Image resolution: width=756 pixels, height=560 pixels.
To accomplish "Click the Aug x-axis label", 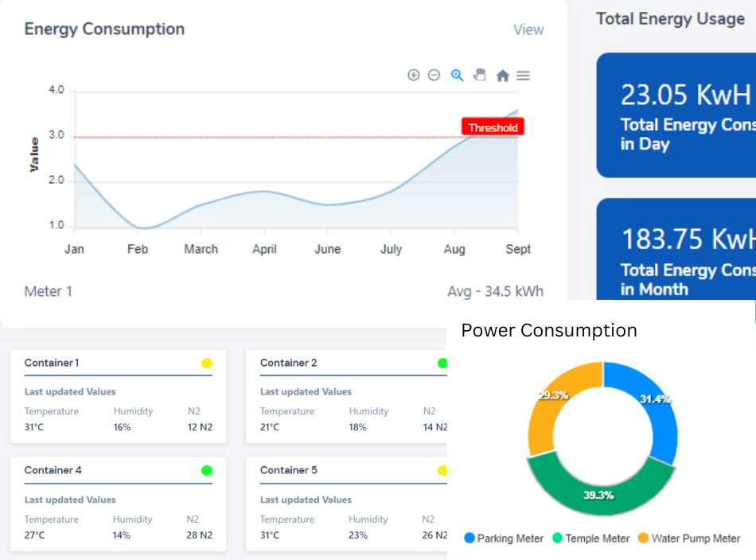I will (x=454, y=249).
